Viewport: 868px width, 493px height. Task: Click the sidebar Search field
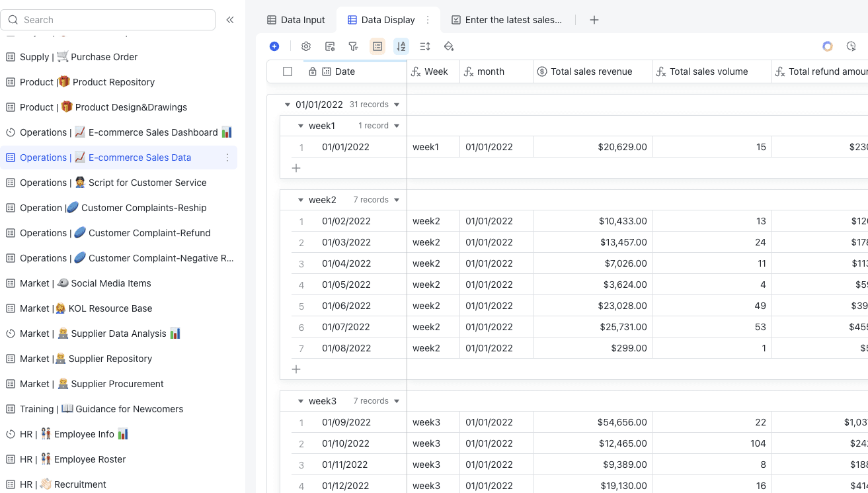tap(108, 20)
